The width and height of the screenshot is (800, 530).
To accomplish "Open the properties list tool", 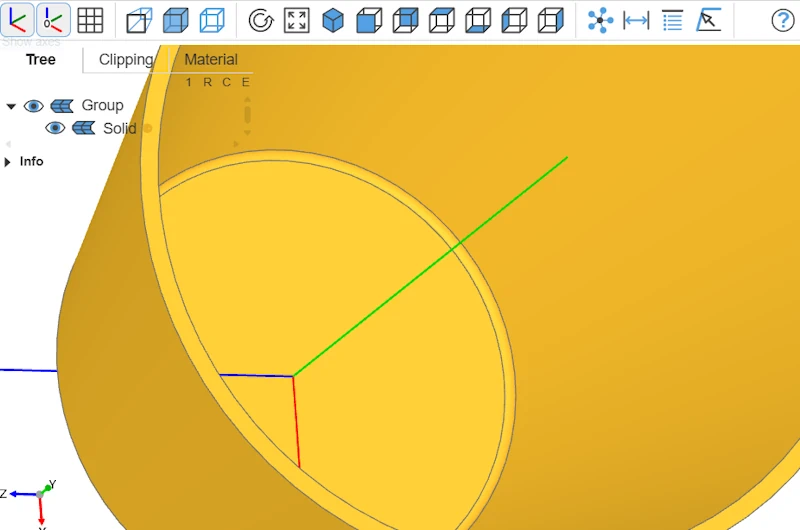I will pos(673,20).
